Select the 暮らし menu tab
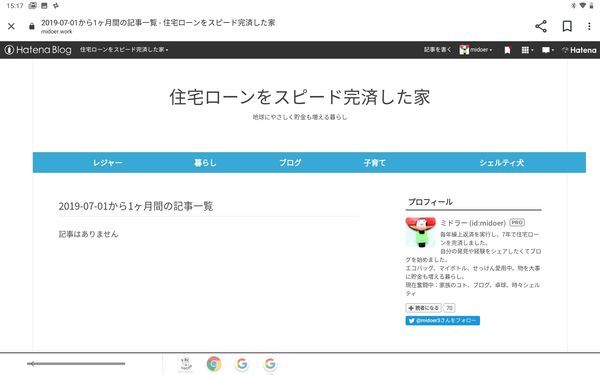The width and height of the screenshot is (600, 375). click(x=205, y=163)
